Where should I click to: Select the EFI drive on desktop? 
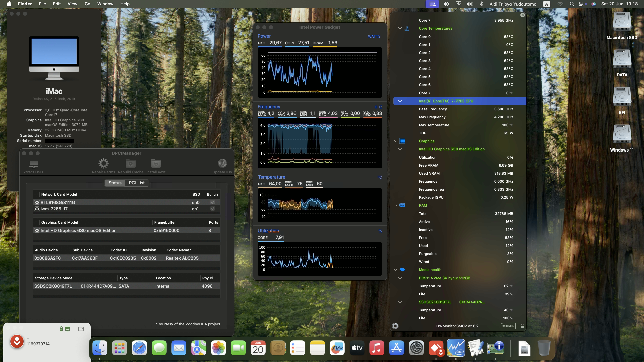622,101
